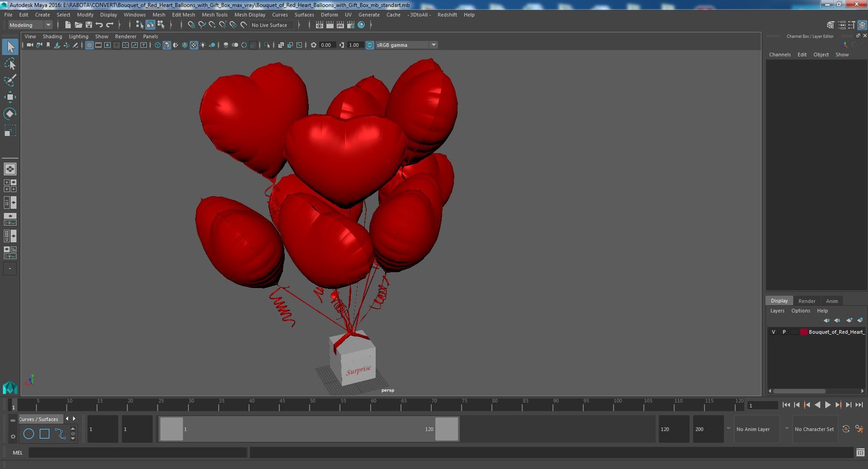Switch to Anim layer tab

click(x=831, y=301)
